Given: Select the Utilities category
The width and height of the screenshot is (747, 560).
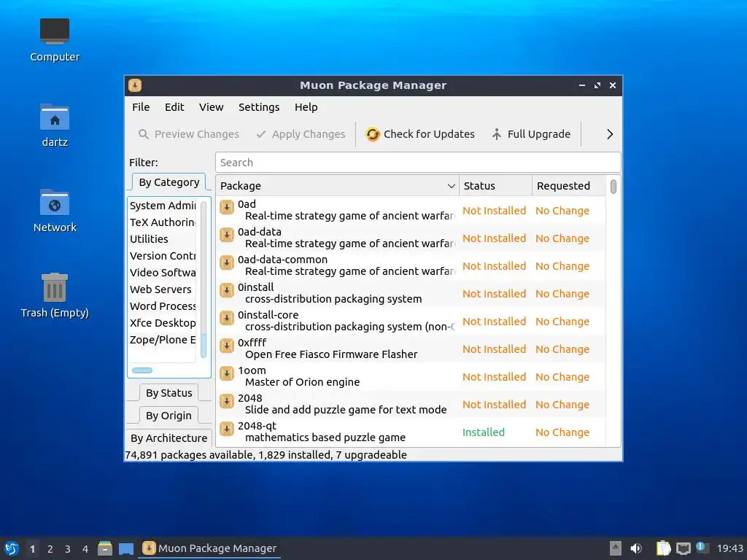Looking at the screenshot, I should click(162, 239).
